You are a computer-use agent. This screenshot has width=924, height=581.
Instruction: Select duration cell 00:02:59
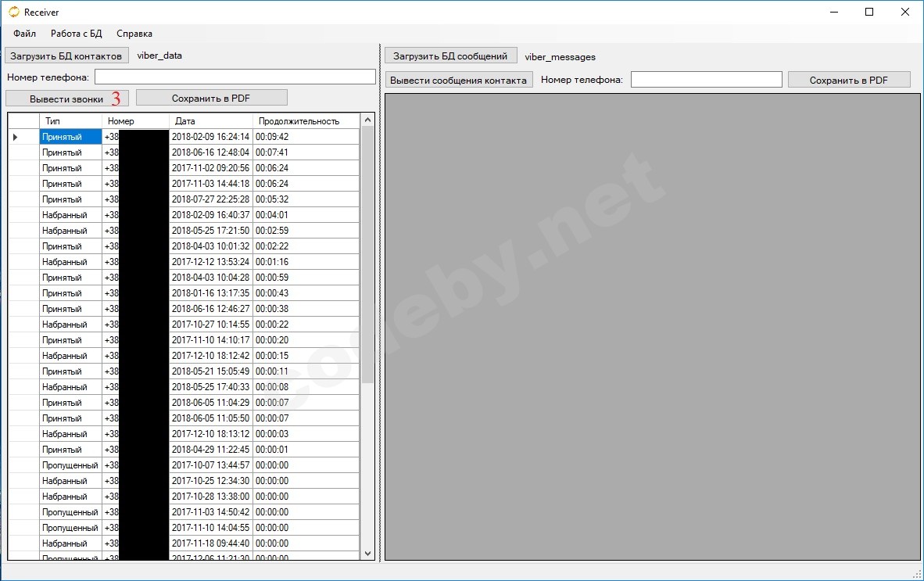(306, 231)
